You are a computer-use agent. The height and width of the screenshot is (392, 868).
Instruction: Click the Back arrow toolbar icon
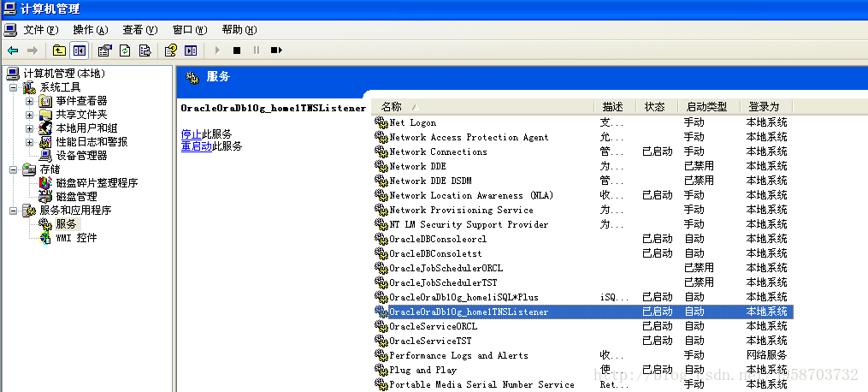13,50
